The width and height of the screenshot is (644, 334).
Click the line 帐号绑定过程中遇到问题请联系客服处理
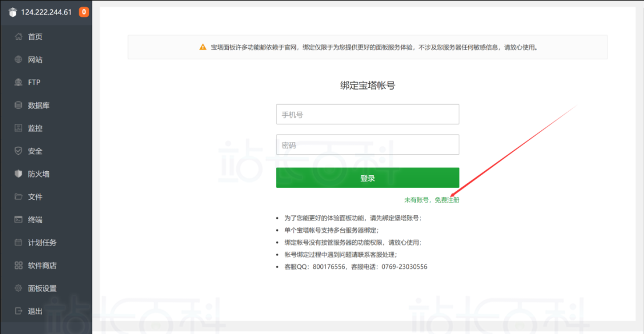341,254
